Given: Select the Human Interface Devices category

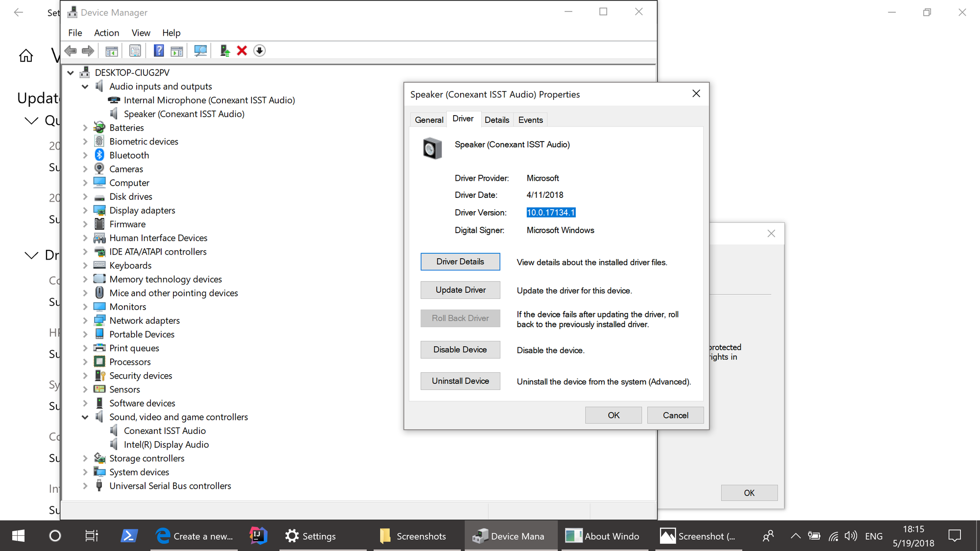Looking at the screenshot, I should point(158,238).
